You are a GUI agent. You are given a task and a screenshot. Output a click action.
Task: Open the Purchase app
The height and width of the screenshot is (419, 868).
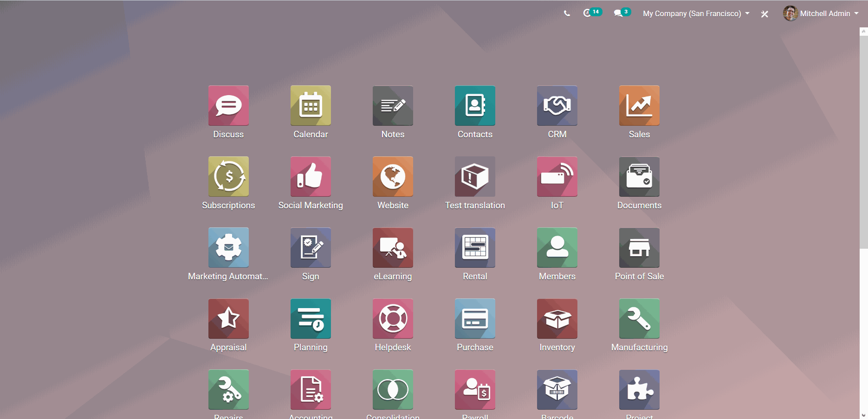475,319
